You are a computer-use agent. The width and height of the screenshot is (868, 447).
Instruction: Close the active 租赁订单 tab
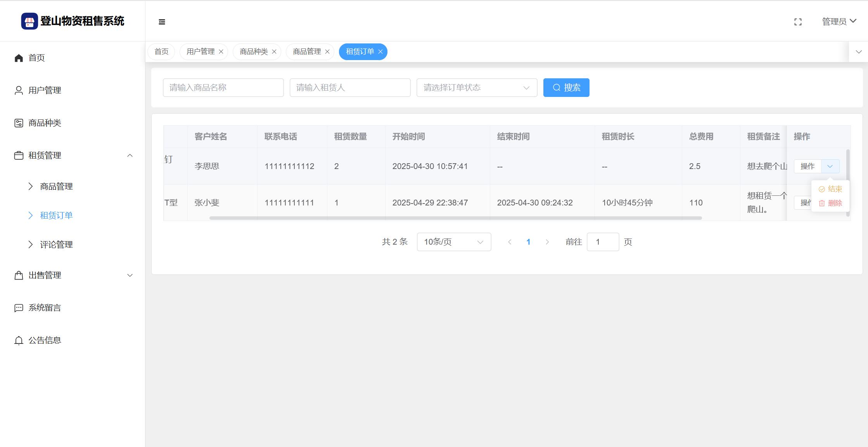pos(380,52)
